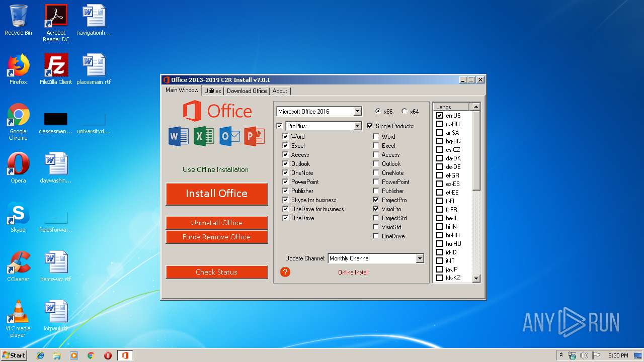The width and height of the screenshot is (644, 362).
Task: Open the Recycle Bin desktop icon
Action: tap(18, 20)
